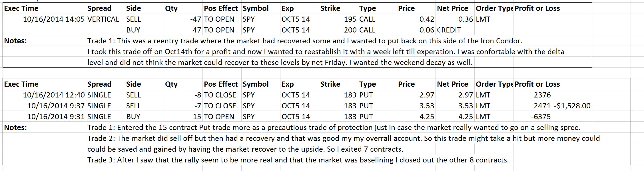Image resolution: width=644 pixels, height=171 pixels.
Task: Click the second table's Order Type header
Action: click(x=494, y=84)
